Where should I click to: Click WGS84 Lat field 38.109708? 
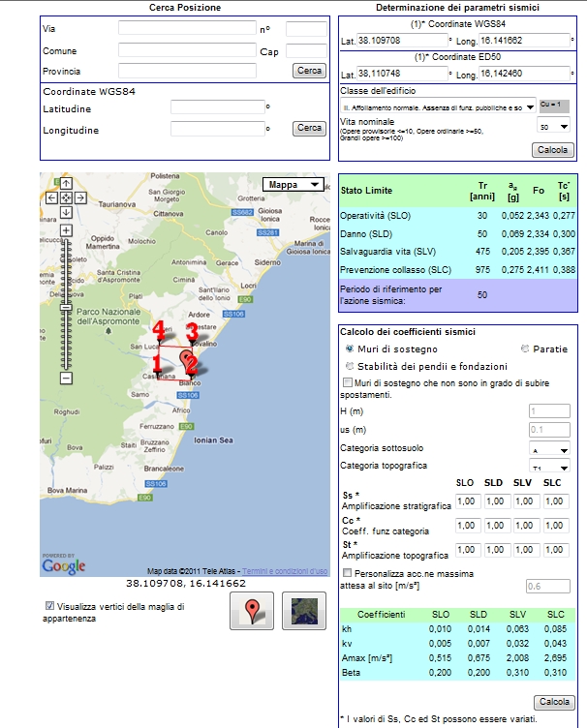402,41
